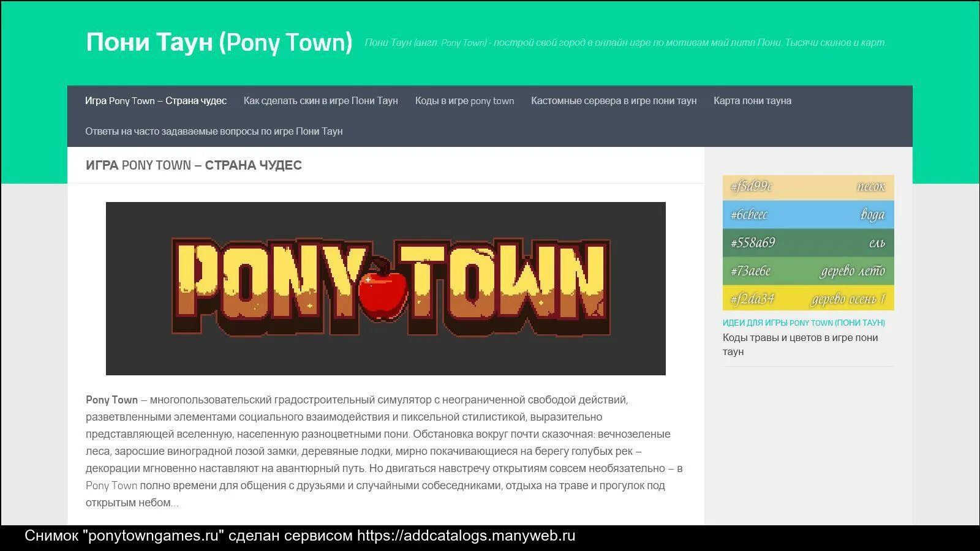Click the summer tree swatch #73ae6e
The width and height of the screenshot is (980, 551).
[x=809, y=271]
